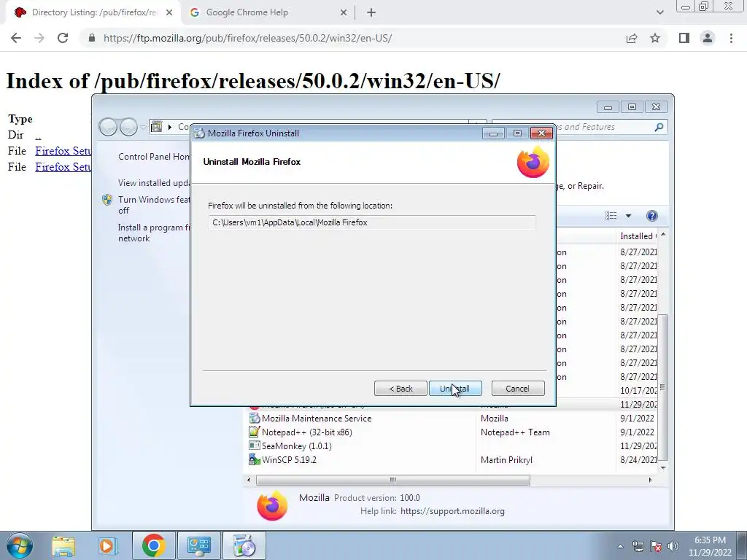Viewport: 747px width, 560px height.
Task: Click the Installed On column header
Action: [636, 236]
